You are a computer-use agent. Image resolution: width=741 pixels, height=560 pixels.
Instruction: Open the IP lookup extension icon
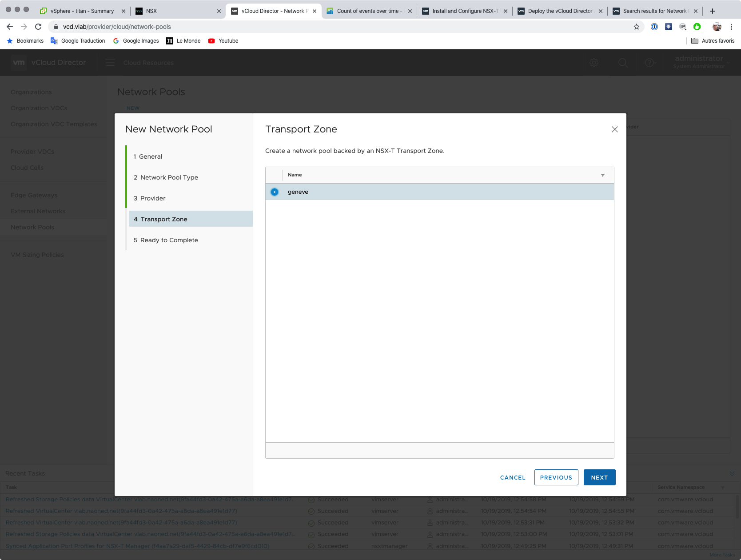point(683,27)
